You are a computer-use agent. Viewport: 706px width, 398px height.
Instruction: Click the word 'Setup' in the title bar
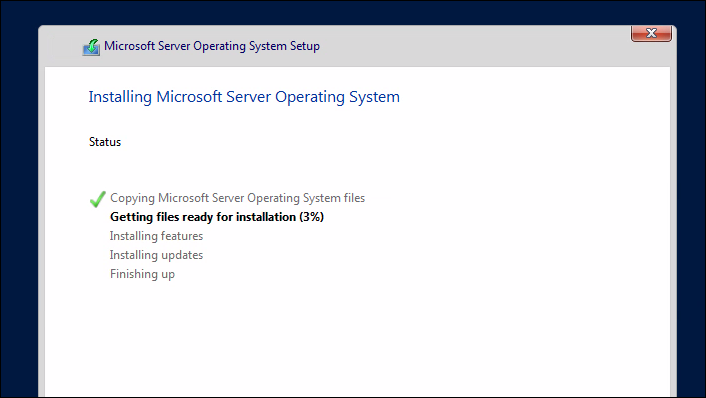tap(305, 46)
